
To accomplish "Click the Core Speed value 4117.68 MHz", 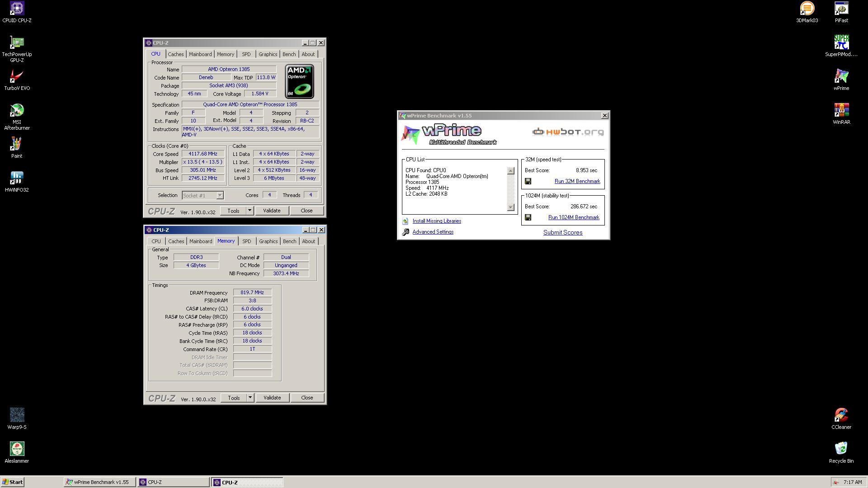I will pos(203,154).
